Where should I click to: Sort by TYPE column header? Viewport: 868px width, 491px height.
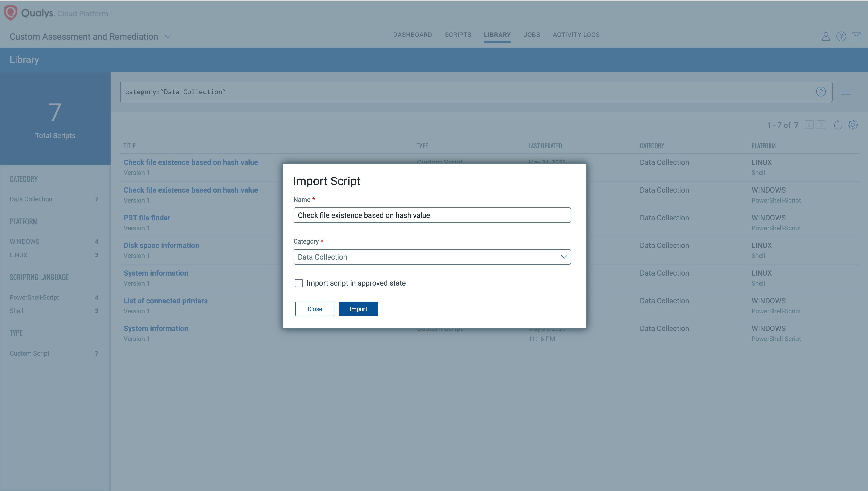(x=422, y=146)
